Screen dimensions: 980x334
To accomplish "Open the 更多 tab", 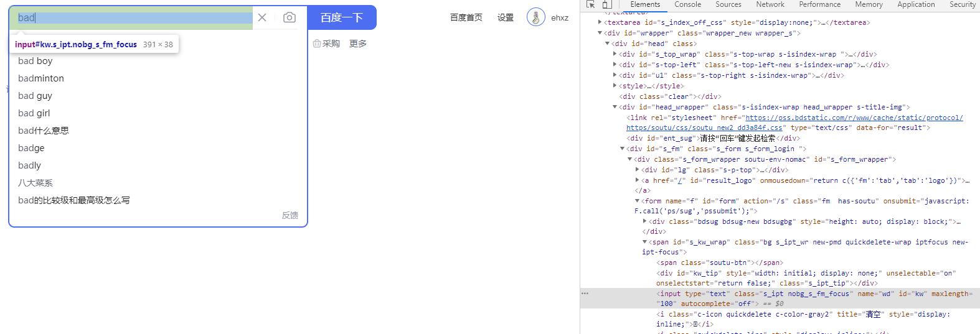I will click(x=358, y=44).
